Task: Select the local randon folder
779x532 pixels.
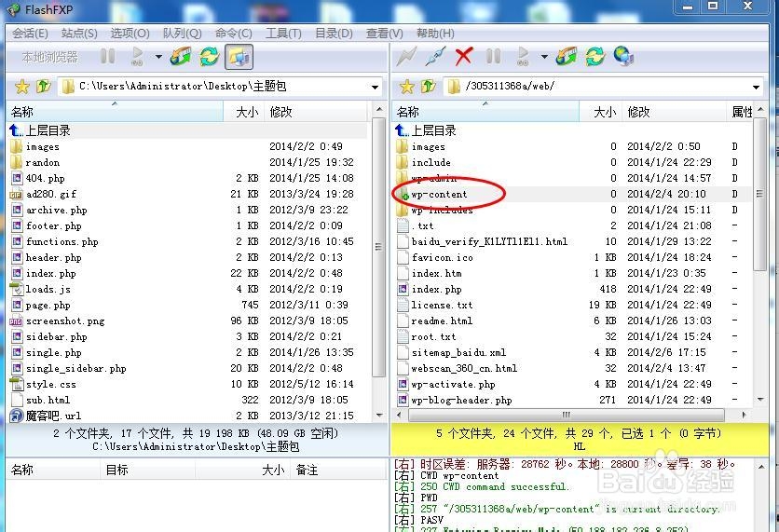Action: [x=188, y=162]
